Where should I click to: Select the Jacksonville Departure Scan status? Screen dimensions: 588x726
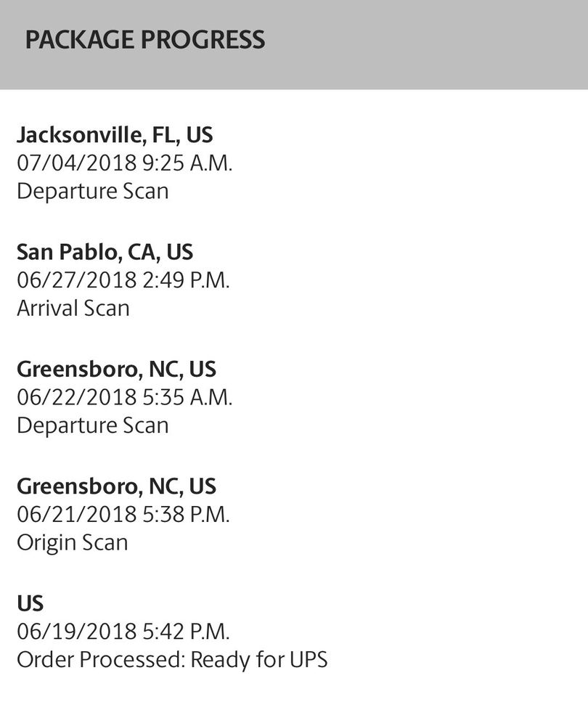tap(93, 191)
